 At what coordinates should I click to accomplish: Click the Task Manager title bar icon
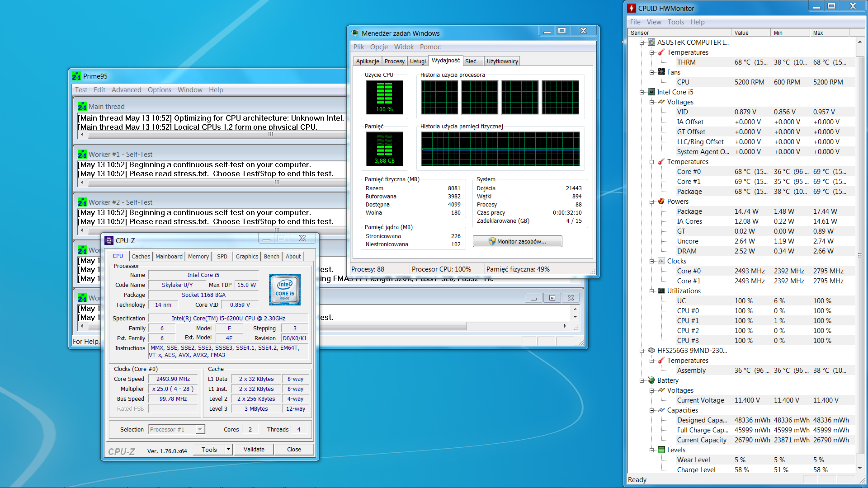click(355, 33)
